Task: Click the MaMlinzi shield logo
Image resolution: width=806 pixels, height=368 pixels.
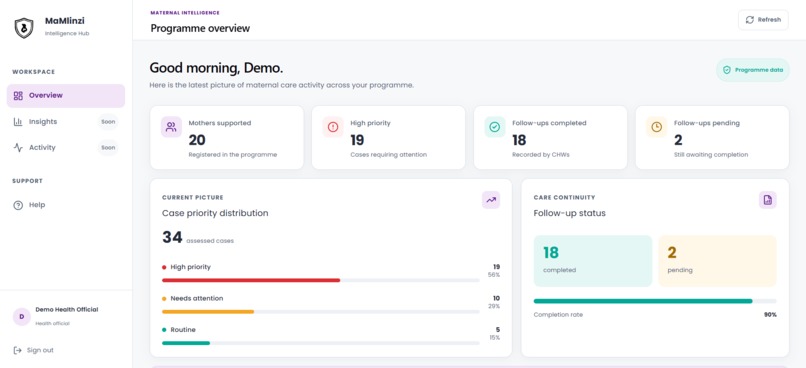Action: click(x=24, y=28)
